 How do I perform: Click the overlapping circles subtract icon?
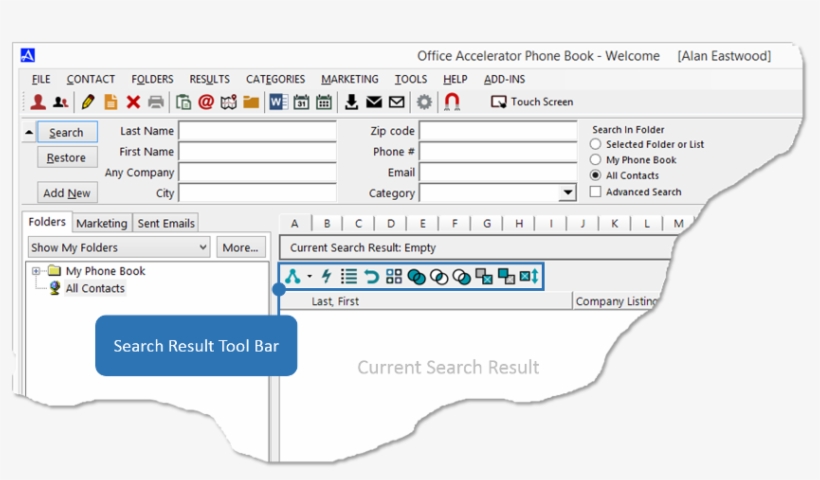click(x=461, y=276)
